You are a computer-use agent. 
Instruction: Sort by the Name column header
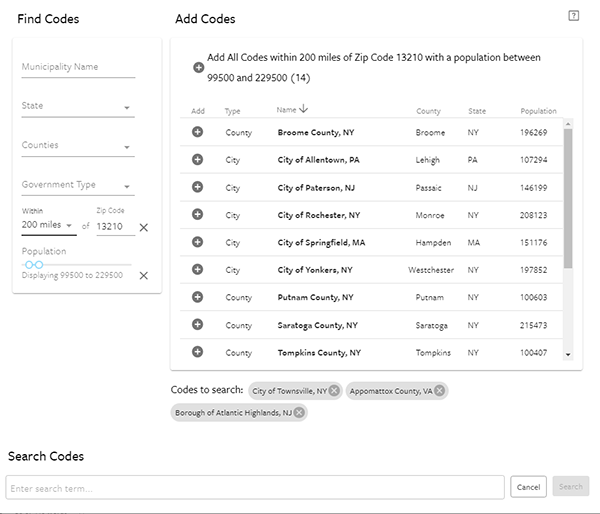tap(286, 110)
